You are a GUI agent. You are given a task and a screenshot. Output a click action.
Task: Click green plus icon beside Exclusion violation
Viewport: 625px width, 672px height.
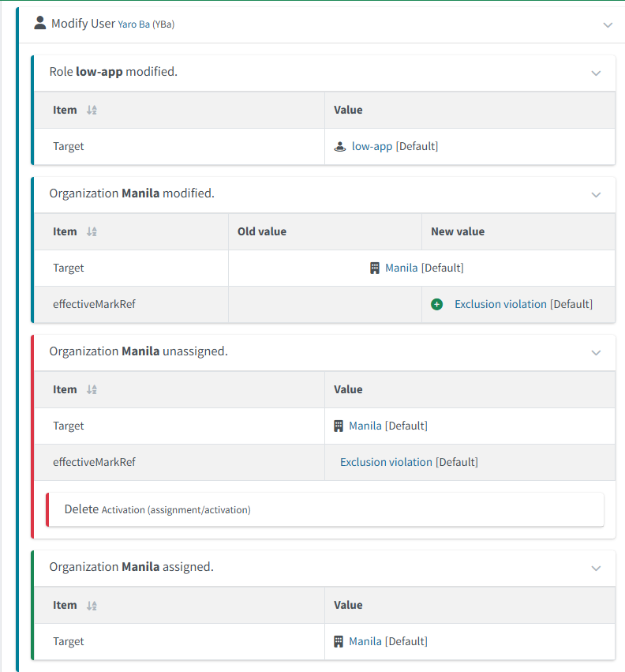pos(437,305)
